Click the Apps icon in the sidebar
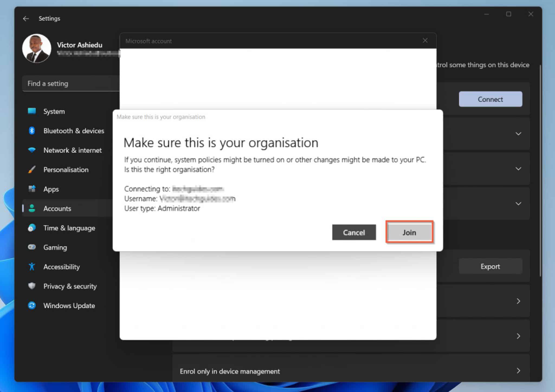The height and width of the screenshot is (392, 555). (x=32, y=189)
